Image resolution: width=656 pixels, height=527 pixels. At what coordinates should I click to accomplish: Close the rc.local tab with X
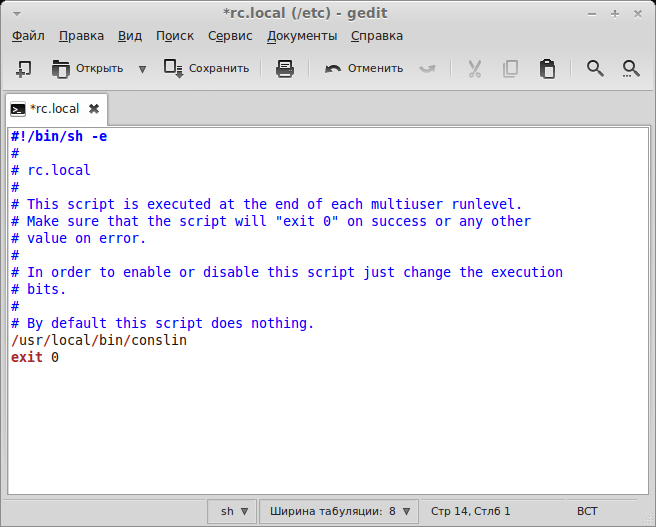coord(94,109)
